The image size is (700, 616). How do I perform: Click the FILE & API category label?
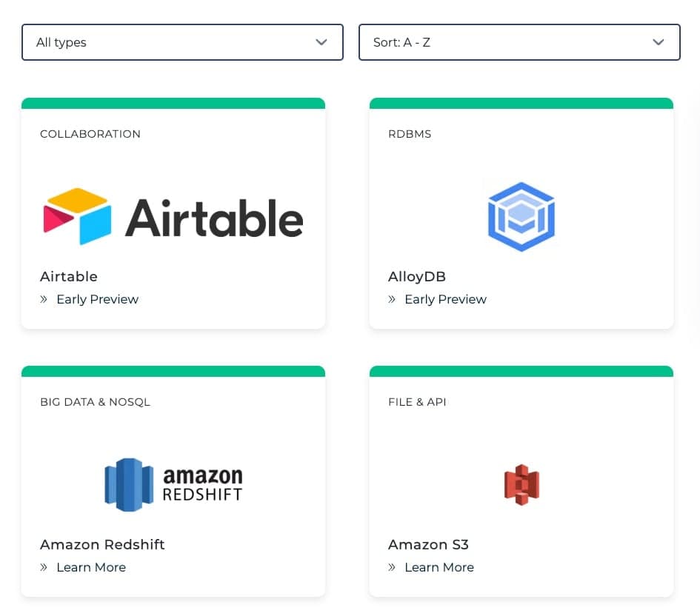pos(418,402)
